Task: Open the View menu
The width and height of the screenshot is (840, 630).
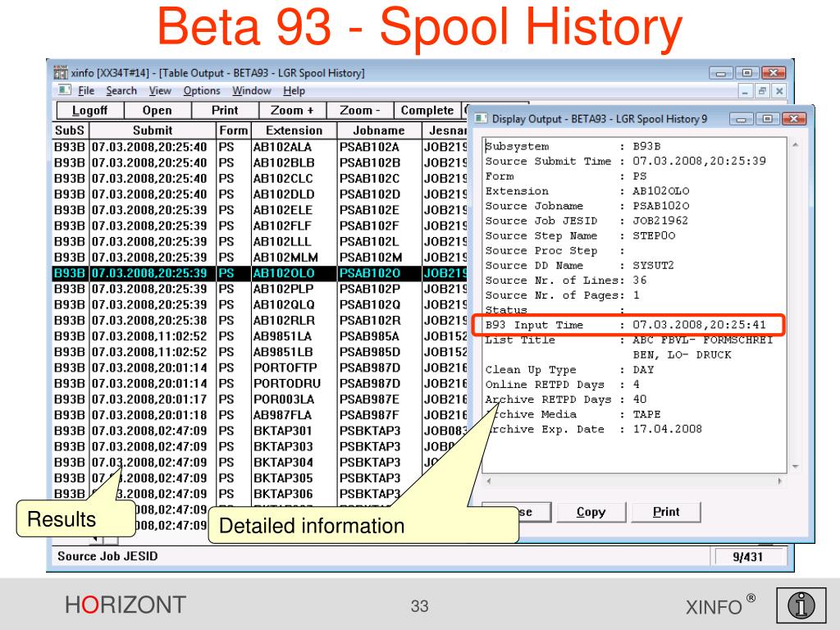Action: 160,90
